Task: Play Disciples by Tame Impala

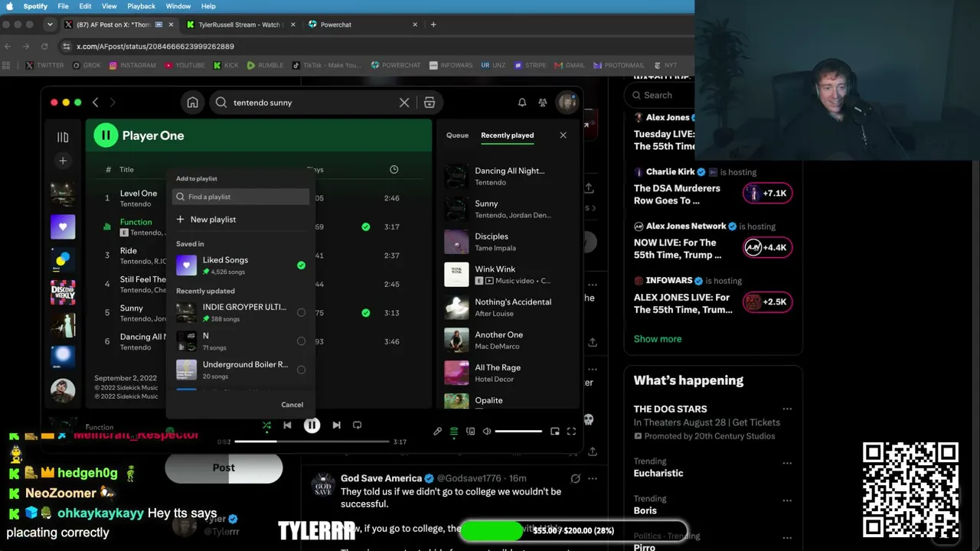Action: [508, 242]
